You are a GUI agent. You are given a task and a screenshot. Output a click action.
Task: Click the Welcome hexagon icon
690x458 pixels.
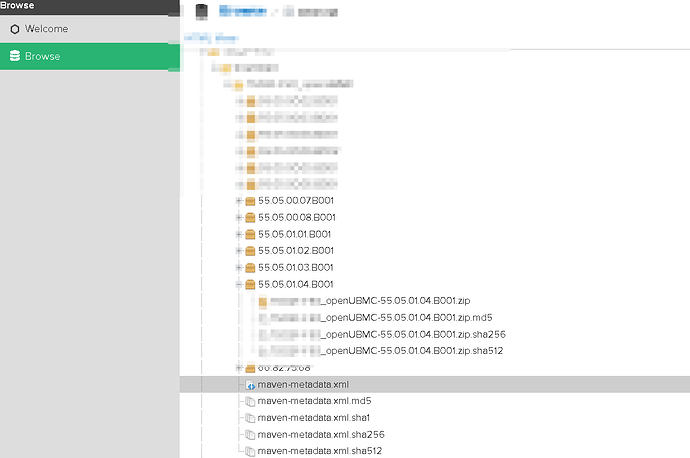[14, 29]
